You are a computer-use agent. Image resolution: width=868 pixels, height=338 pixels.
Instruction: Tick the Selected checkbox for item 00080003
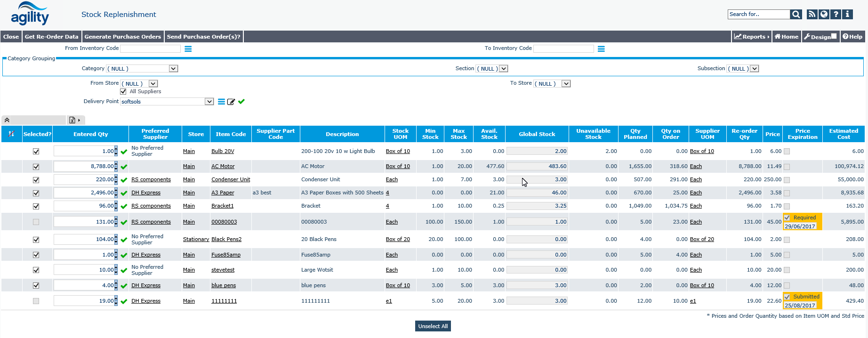(36, 222)
